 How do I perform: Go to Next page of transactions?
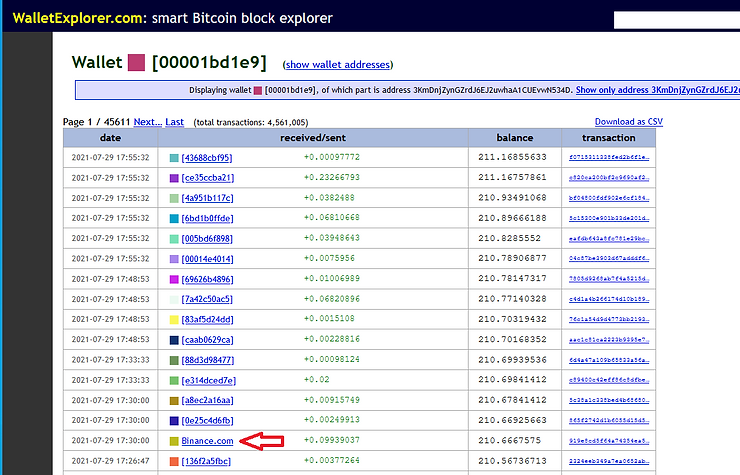pos(147,122)
